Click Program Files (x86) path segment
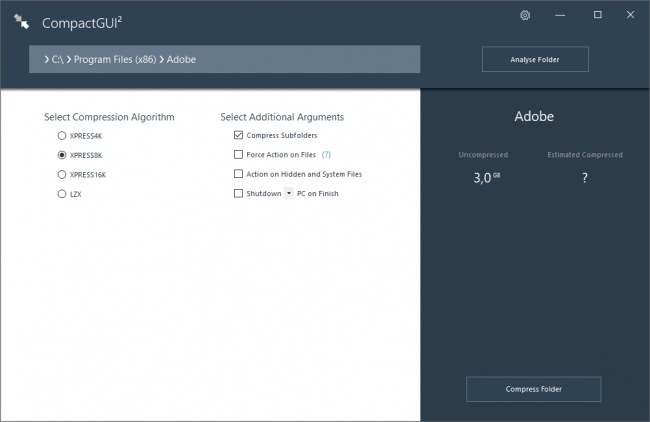Viewport: 650px width, 422px height. click(x=115, y=59)
